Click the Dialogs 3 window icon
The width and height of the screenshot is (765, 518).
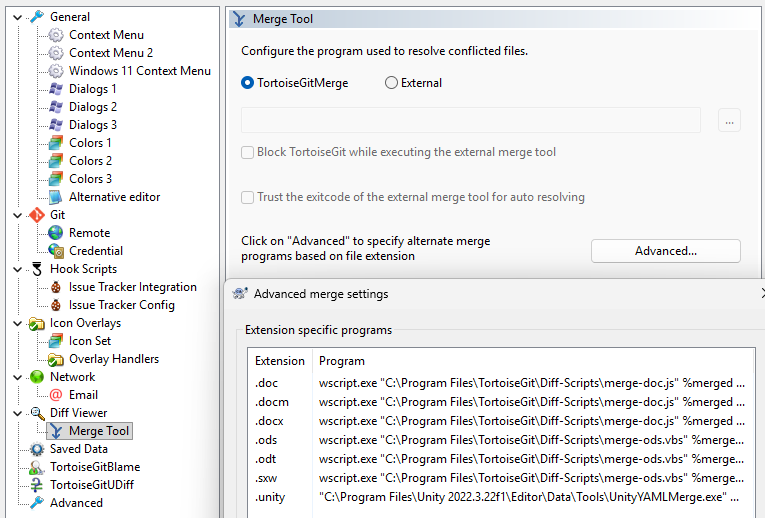click(x=56, y=125)
